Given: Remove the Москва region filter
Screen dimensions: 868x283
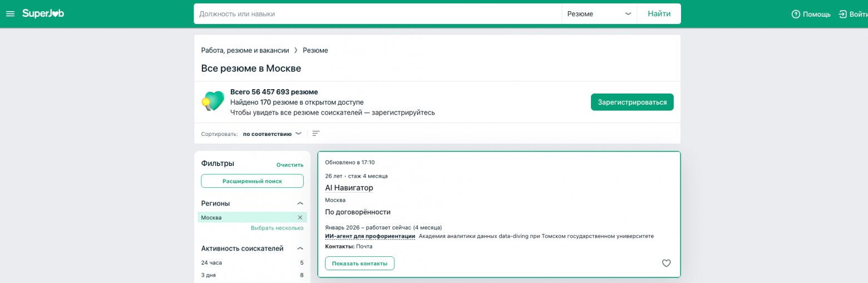Looking at the screenshot, I should point(300,218).
